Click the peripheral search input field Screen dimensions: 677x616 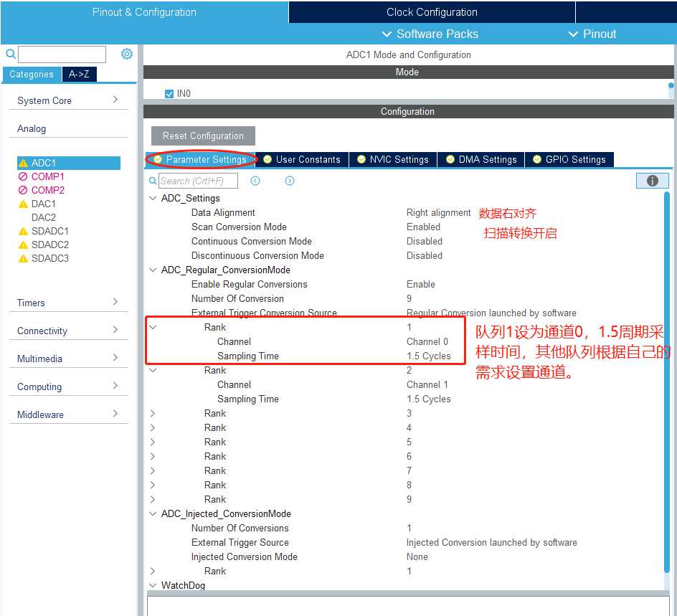pyautogui.click(x=62, y=55)
